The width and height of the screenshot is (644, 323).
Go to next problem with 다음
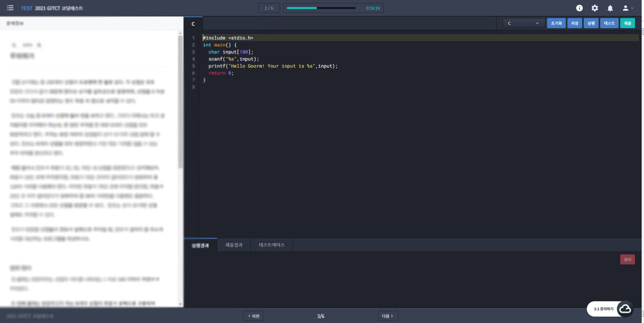coord(388,316)
